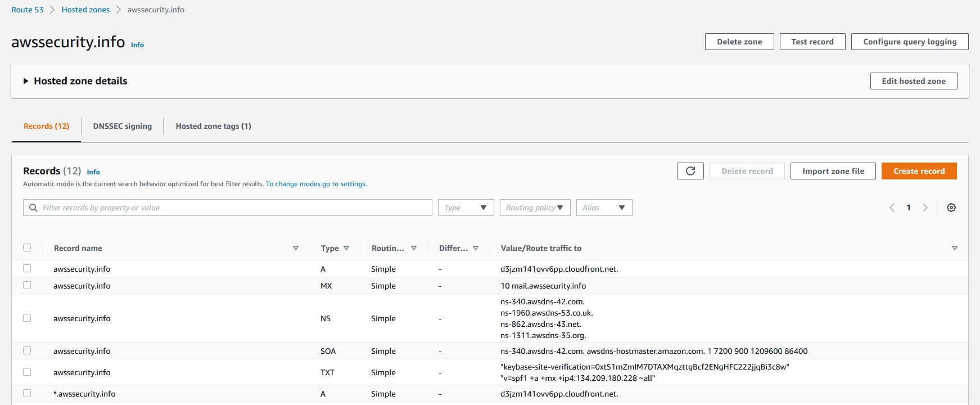The height and width of the screenshot is (405, 980).
Task: Check the MX record checkbox
Action: (27, 285)
